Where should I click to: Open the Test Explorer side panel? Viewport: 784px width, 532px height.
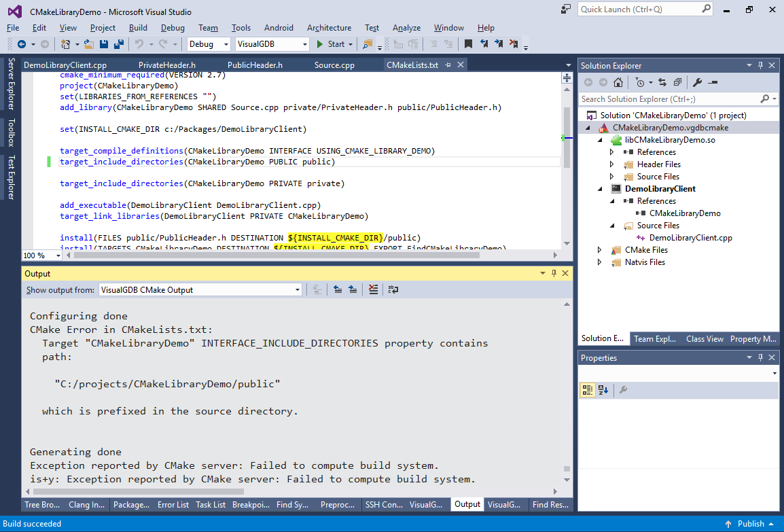point(11,177)
